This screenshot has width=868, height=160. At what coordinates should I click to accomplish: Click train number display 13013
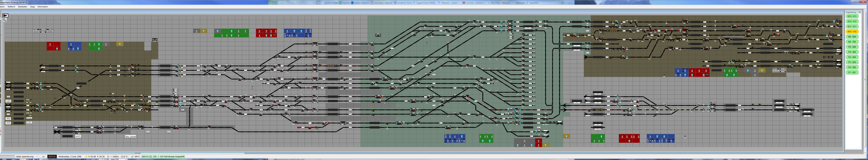828,57
